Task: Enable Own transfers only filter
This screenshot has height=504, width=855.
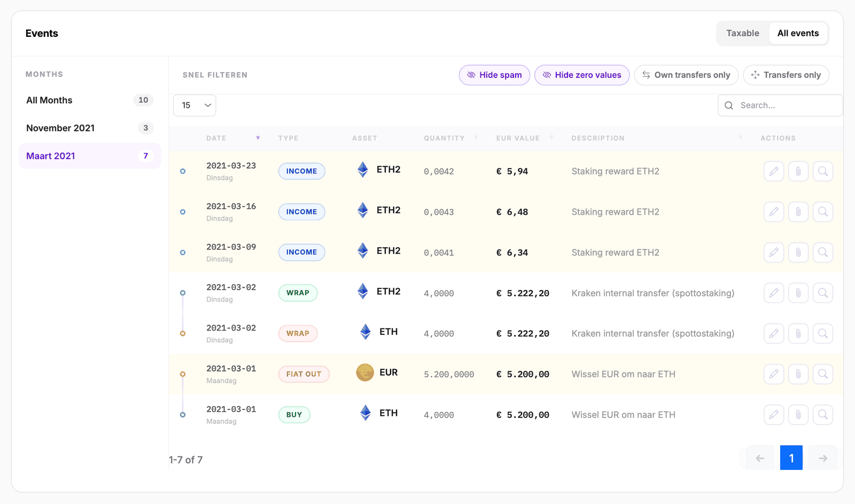Action: [686, 75]
